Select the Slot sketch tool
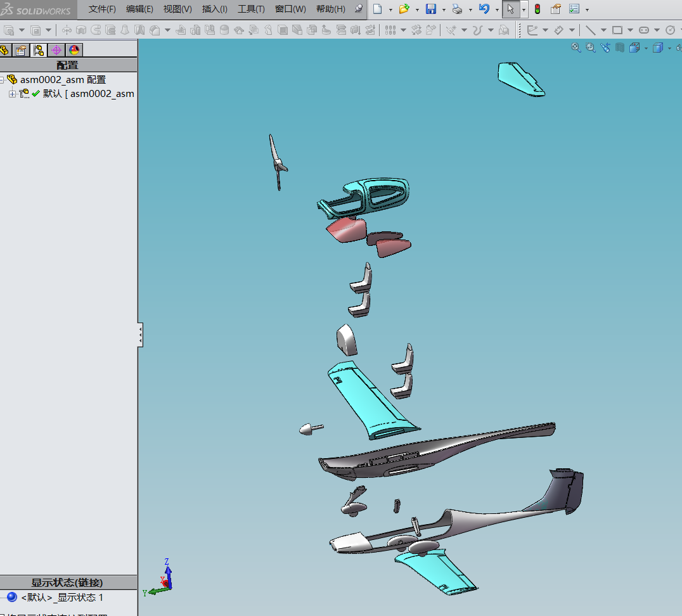The image size is (682, 616). 644,30
